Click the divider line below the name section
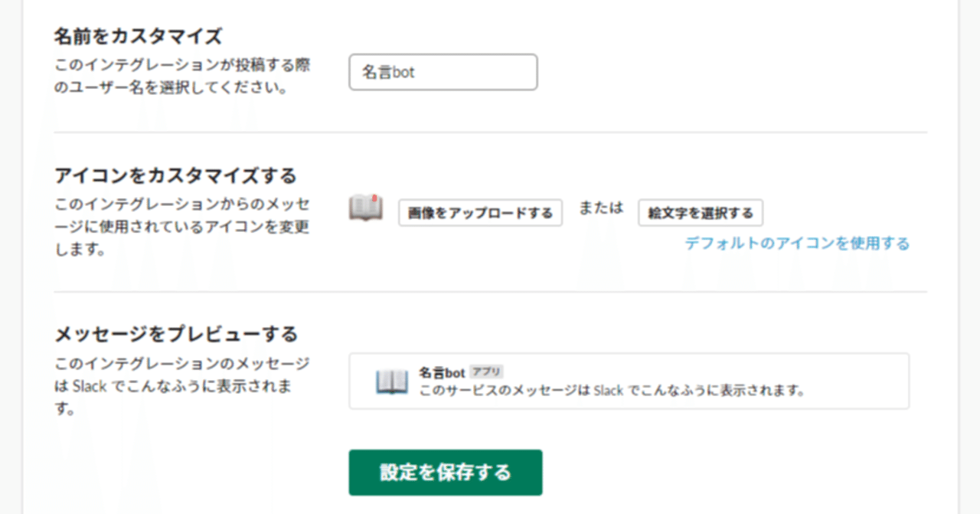 (490, 133)
